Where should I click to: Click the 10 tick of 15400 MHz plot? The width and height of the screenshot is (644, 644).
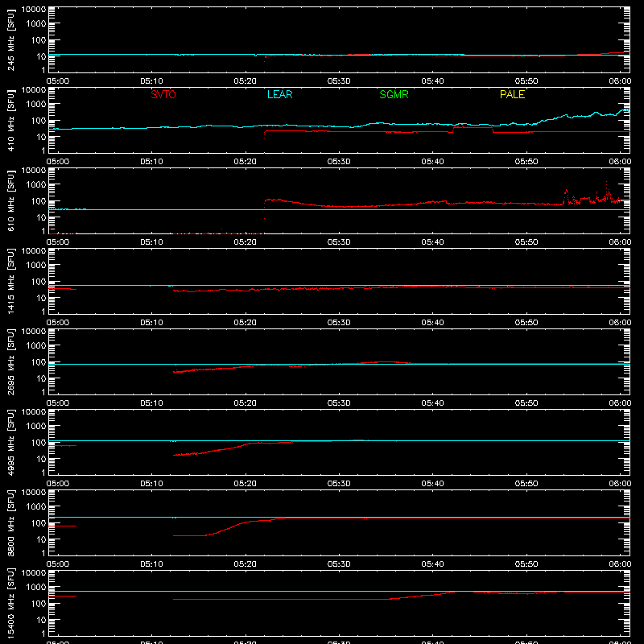41,620
